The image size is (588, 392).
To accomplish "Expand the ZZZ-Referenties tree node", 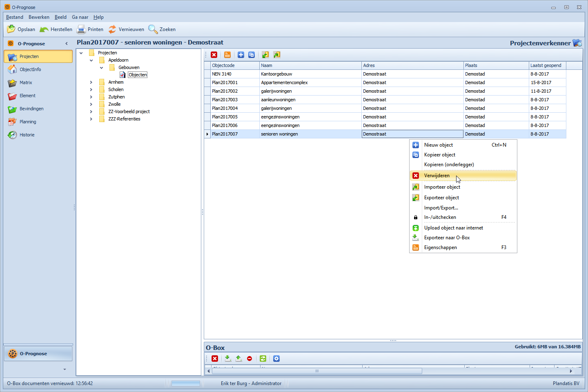I will pyautogui.click(x=91, y=119).
